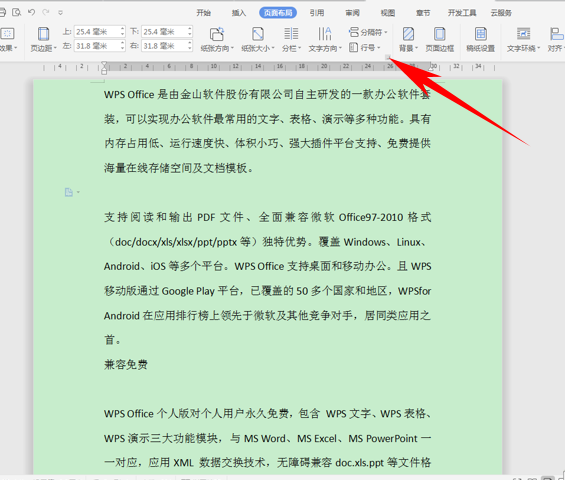Open the 文字环绕 text wrap tool

pos(523,39)
